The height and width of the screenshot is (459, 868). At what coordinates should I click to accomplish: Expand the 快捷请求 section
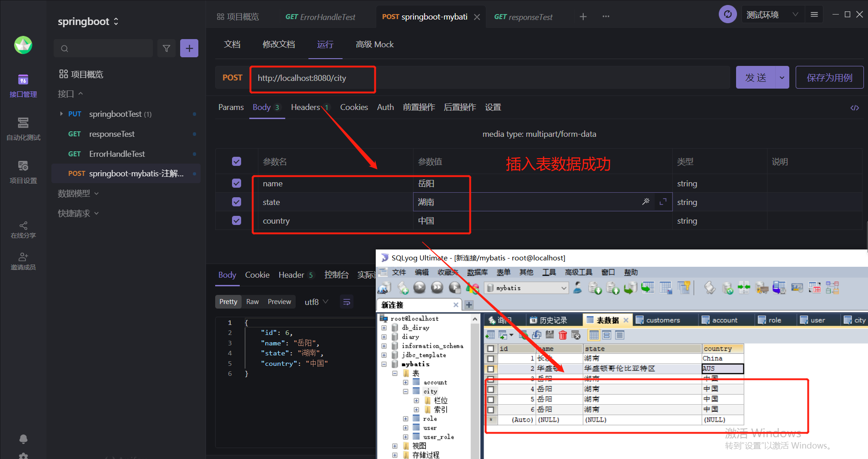pos(78,213)
